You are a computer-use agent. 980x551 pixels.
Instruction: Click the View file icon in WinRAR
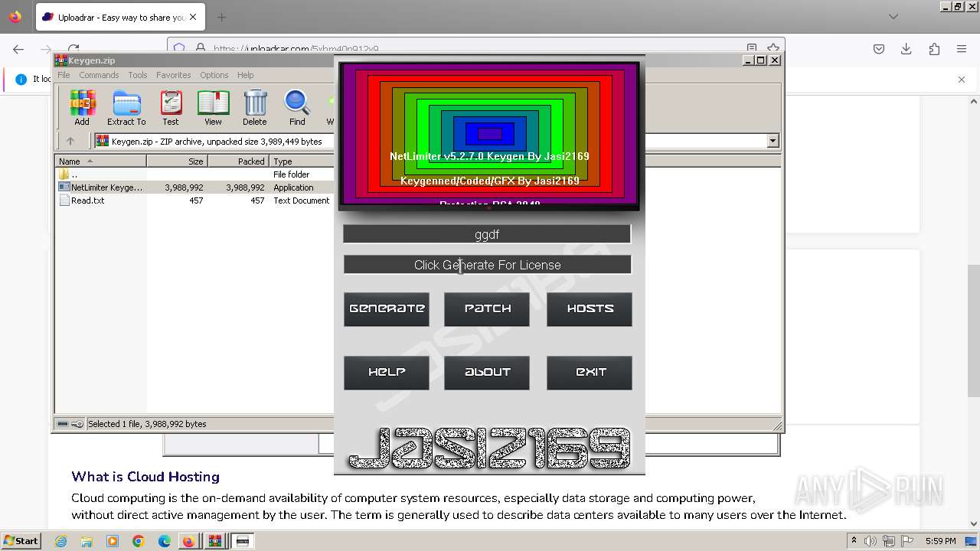[x=213, y=108]
